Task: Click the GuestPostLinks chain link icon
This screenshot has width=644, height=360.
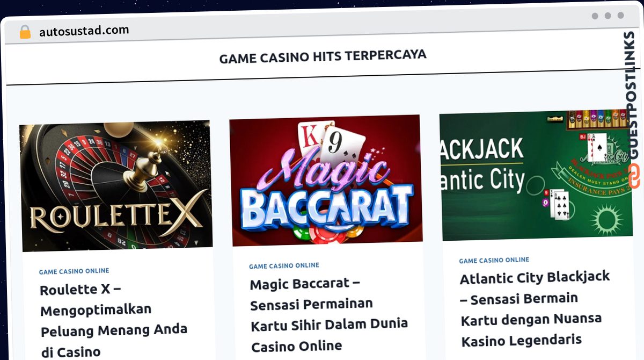Action: [634, 176]
